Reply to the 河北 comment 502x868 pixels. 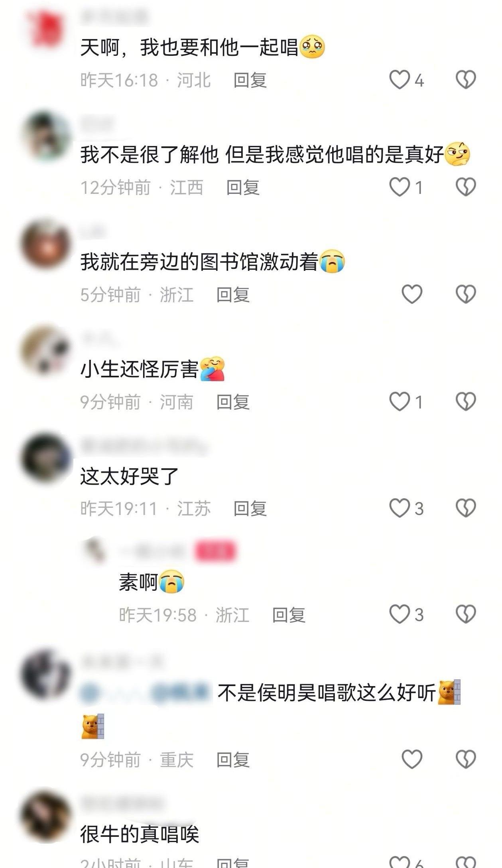250,80
